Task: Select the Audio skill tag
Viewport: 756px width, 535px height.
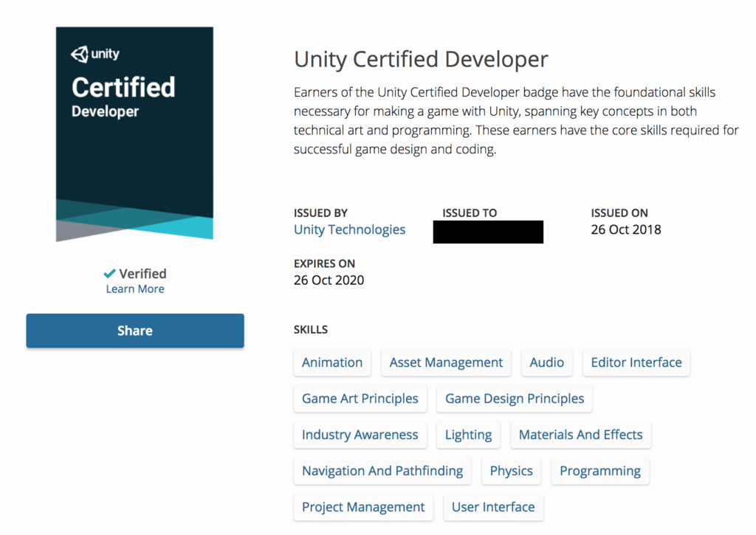Action: 547,362
